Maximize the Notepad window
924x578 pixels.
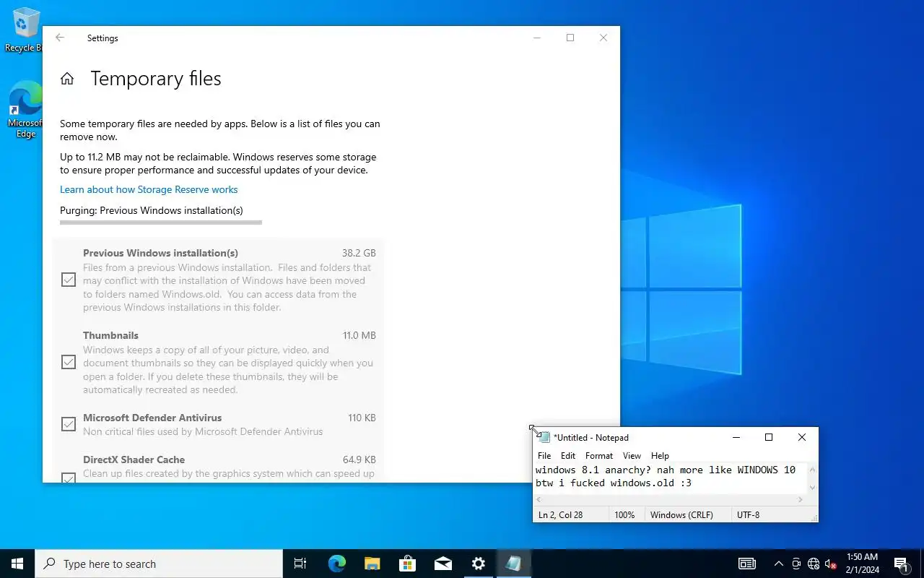click(x=769, y=437)
